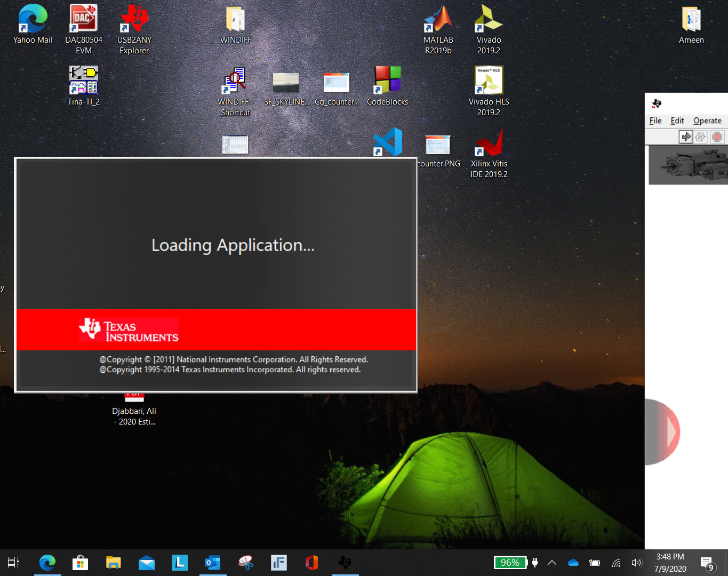Screen dimensions: 728x576
Task: Open the WINDIFF folder on the desktop
Action: point(235,25)
